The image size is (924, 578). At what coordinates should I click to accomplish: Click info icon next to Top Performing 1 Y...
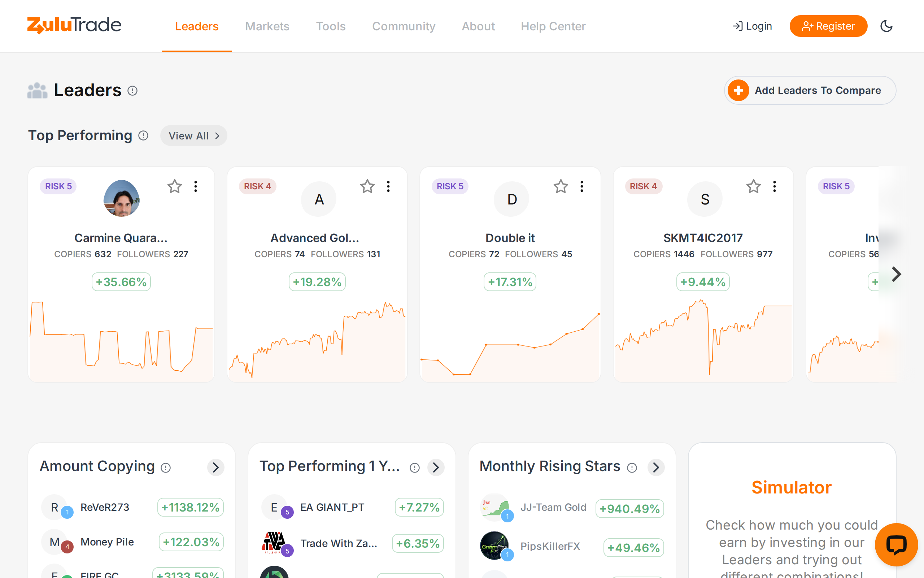click(415, 468)
